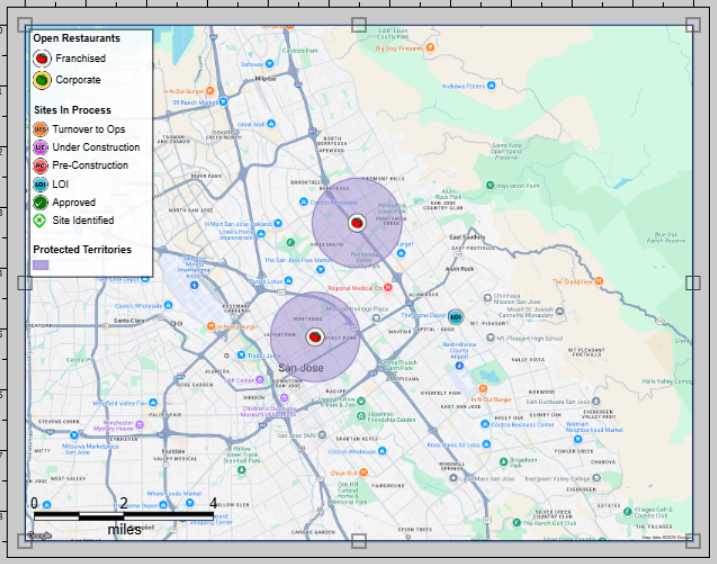Select the Approved green check legend icon
This screenshot has height=564, width=717.
(41, 202)
